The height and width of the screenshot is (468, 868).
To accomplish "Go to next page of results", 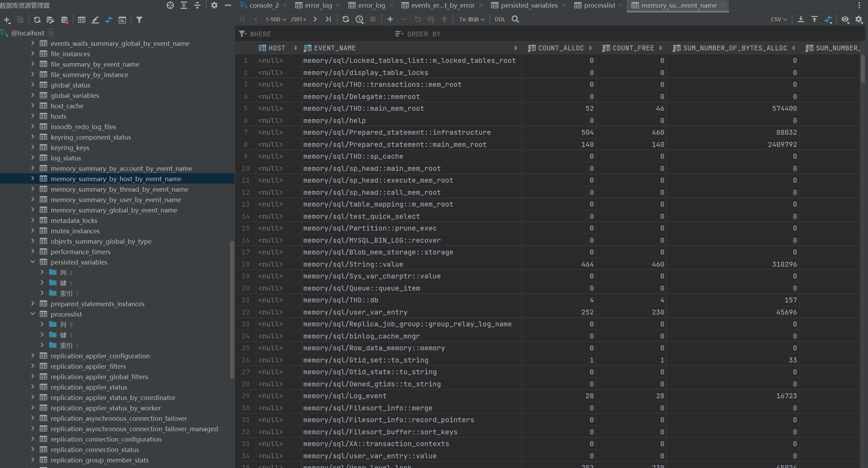I will (315, 19).
